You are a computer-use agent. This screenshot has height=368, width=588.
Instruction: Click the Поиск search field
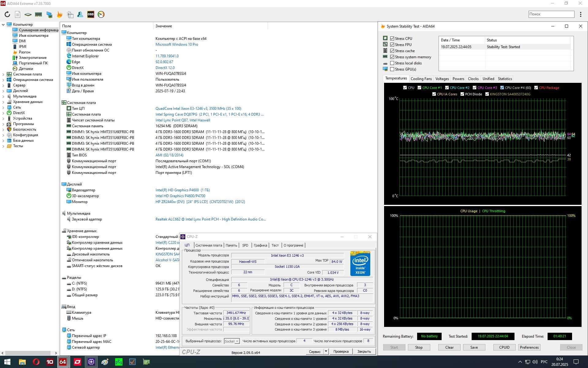coord(551,14)
